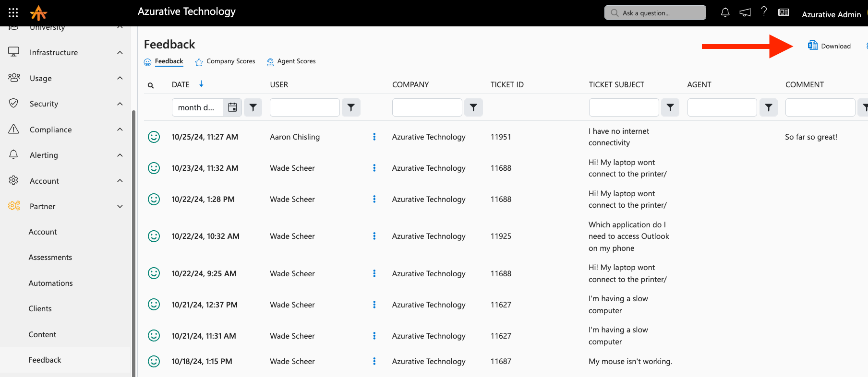Click the COMPANY column filter funnel

click(x=473, y=107)
